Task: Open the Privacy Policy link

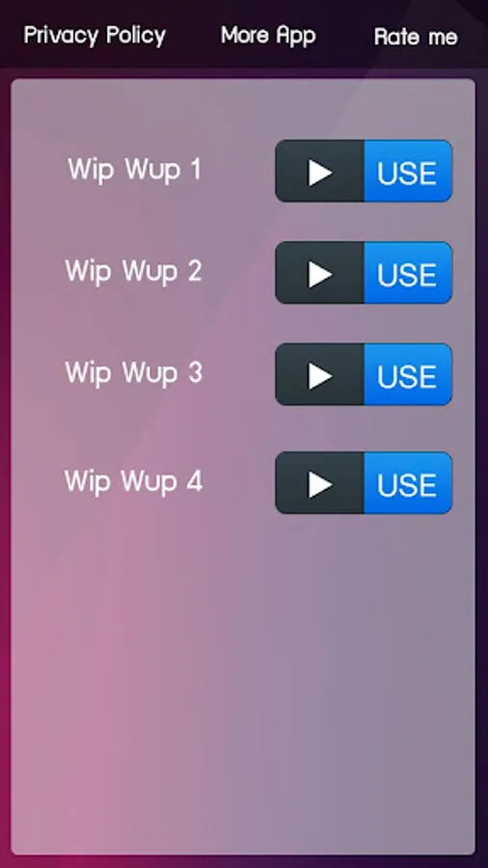Action: tap(95, 36)
